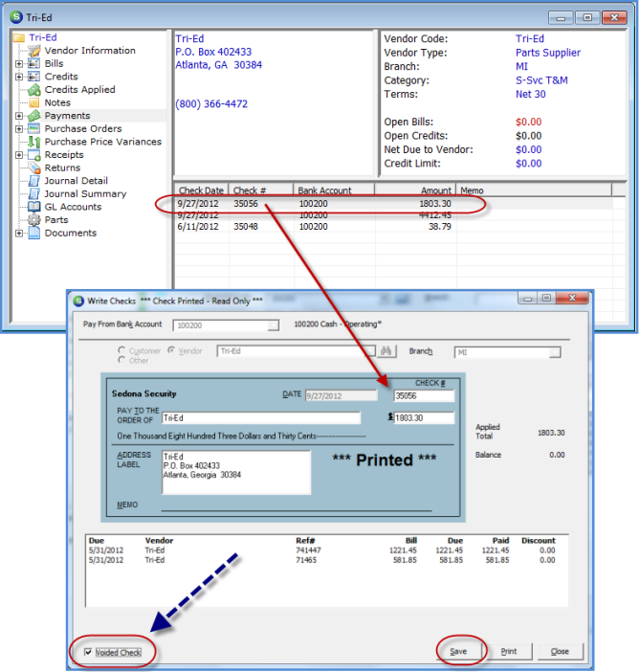Expand the Payments tree node
Viewport: 639px width, 672px height.
[x=19, y=116]
